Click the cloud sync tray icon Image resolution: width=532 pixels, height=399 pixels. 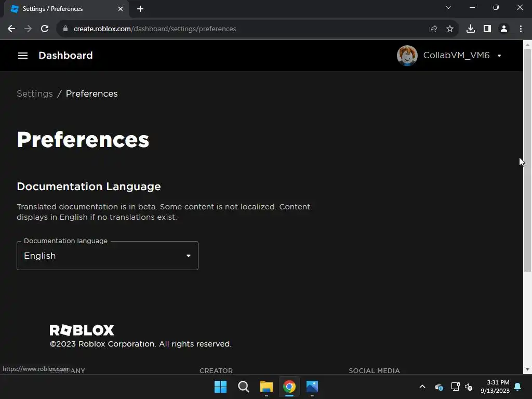click(x=438, y=387)
